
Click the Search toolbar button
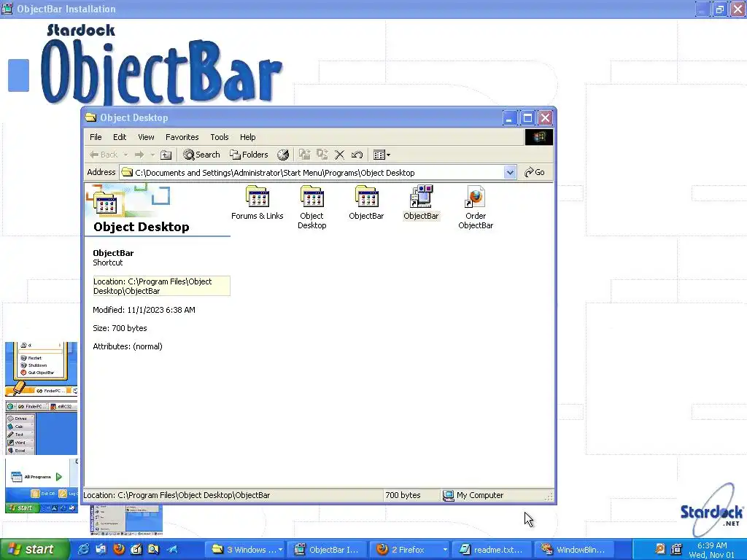click(201, 155)
